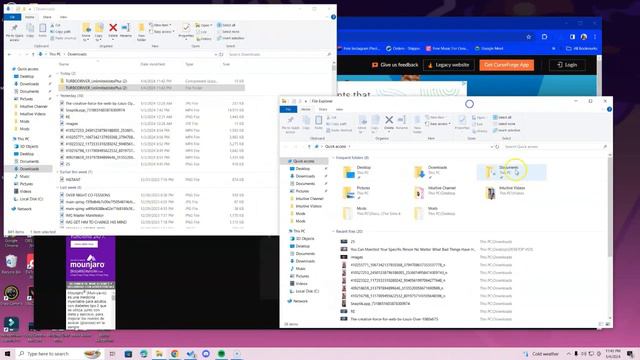Click Invert selection in Quick access window ribbon
Image resolution: width=640 pixels, height=360 pixels.
[506, 130]
